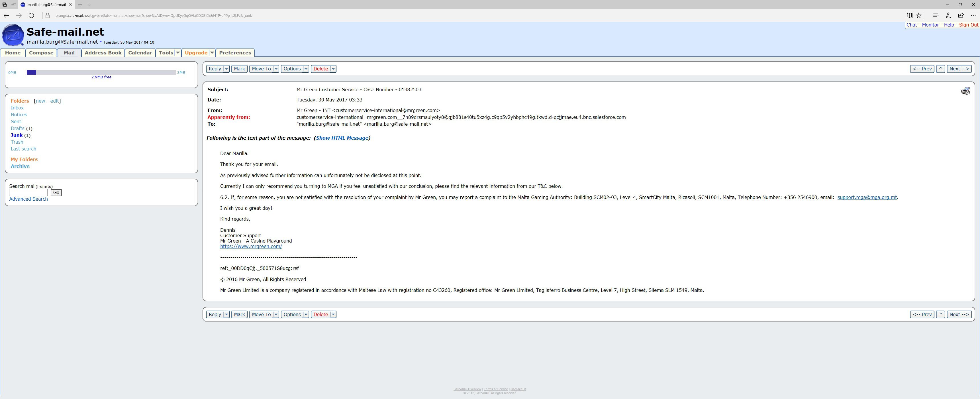Go to previous message using top Prev button
980x399 pixels.
(922, 69)
